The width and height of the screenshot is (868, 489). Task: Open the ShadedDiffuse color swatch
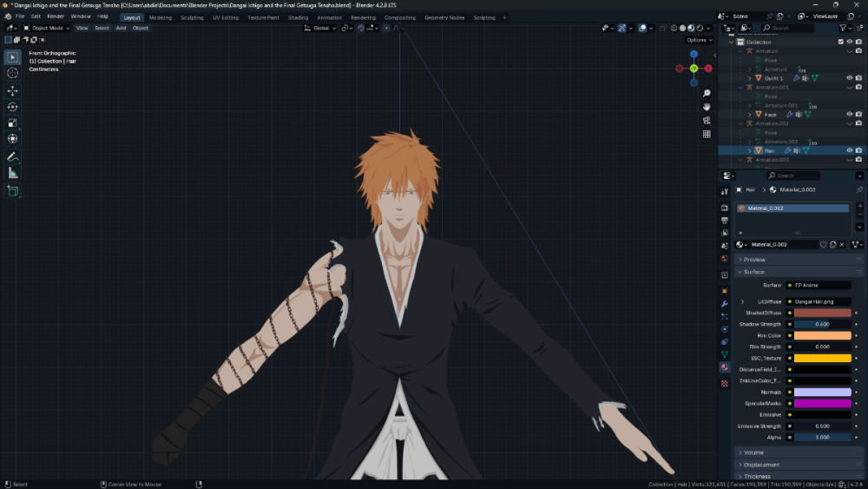point(823,313)
